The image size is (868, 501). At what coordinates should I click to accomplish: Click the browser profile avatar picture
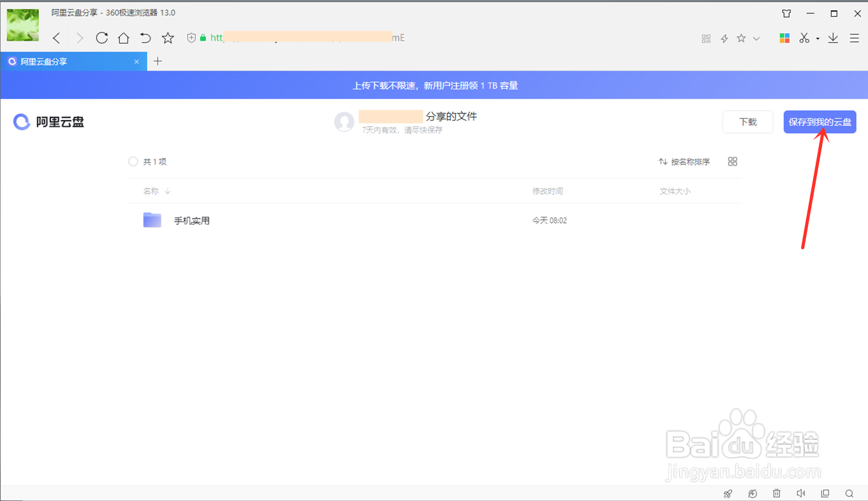click(23, 25)
